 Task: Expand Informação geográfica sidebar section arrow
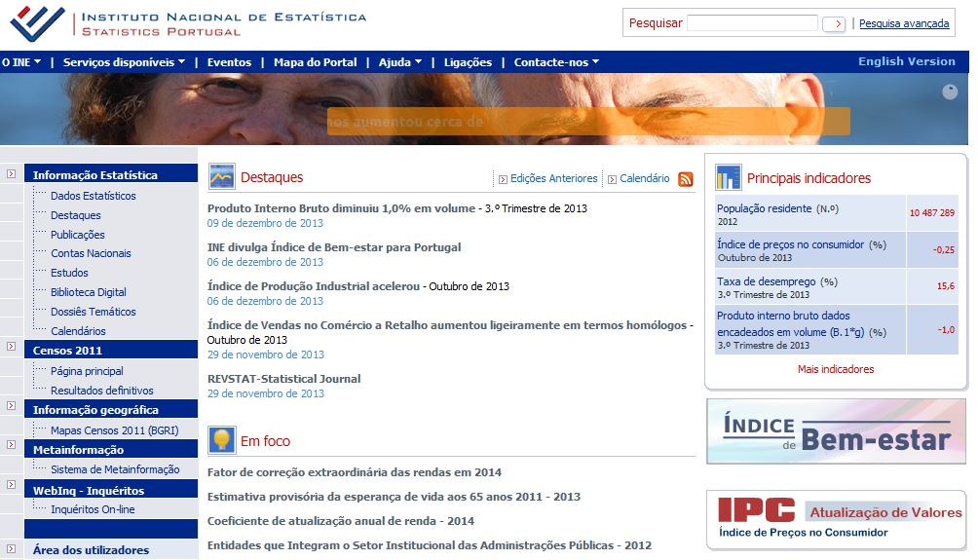(x=12, y=406)
